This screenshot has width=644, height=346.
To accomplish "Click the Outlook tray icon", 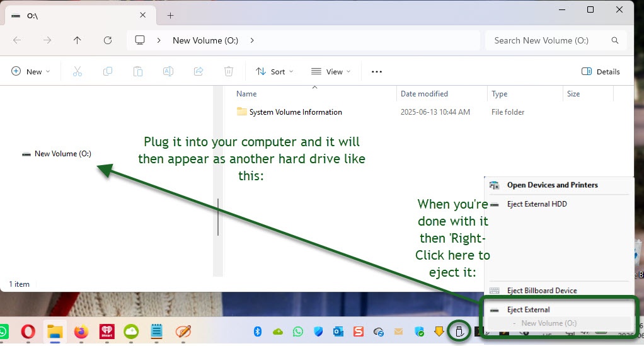I will 338,332.
